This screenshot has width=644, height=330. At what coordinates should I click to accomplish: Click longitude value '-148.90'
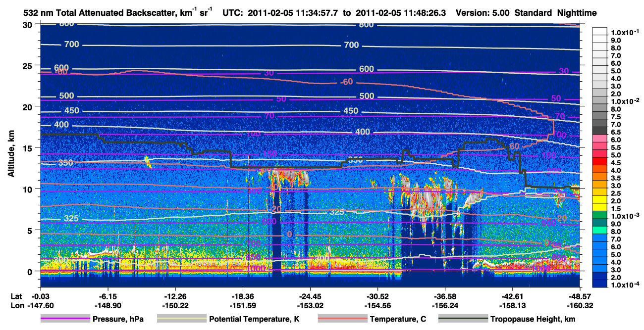(107, 305)
